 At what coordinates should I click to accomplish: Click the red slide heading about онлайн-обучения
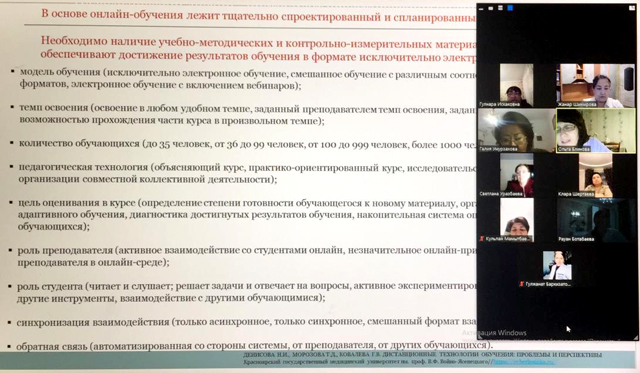258,15
